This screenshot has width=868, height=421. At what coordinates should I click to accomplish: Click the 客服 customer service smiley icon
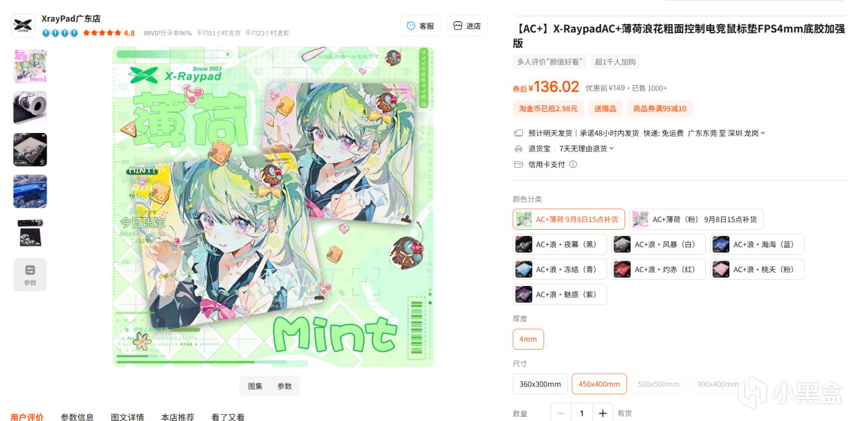coord(411,26)
